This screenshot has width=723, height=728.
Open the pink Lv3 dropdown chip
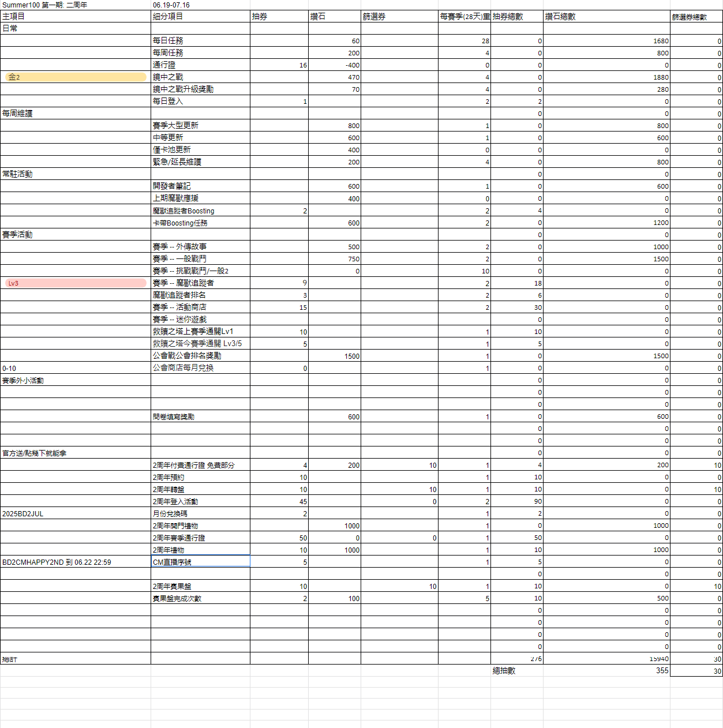[75, 283]
